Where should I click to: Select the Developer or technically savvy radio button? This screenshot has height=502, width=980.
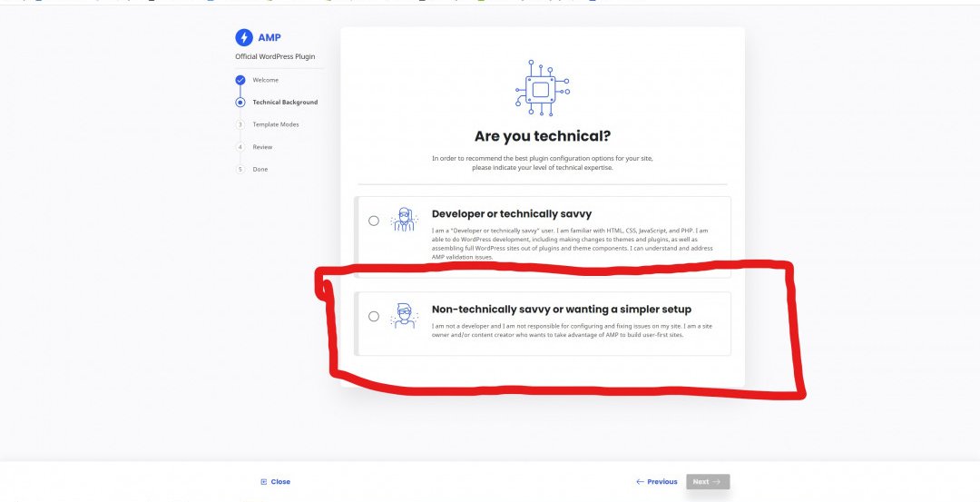[374, 221]
